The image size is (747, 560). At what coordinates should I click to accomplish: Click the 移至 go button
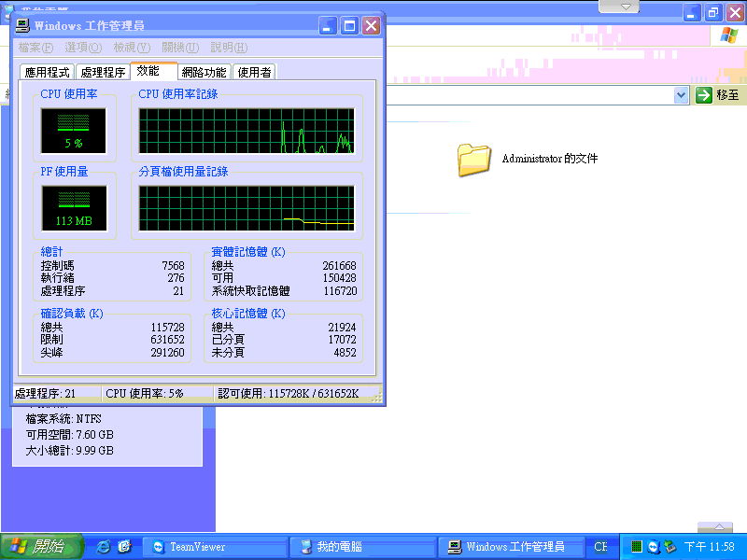717,95
